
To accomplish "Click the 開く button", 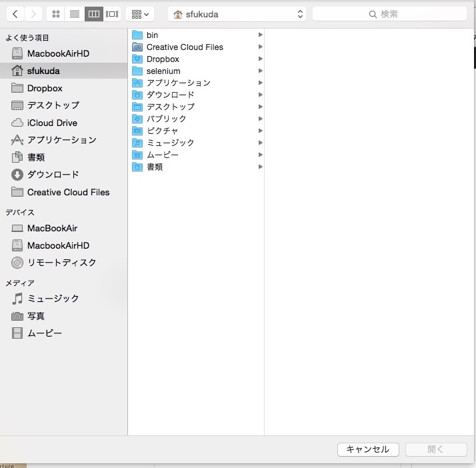I will point(436,449).
